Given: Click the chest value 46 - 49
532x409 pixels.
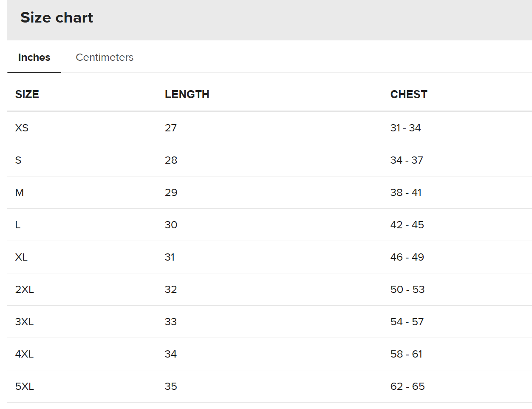Looking at the screenshot, I should coord(407,257).
